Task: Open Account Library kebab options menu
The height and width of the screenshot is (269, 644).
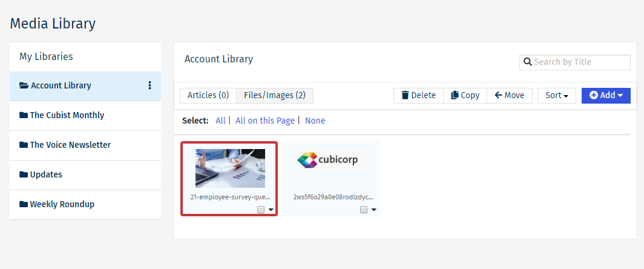Action: (149, 85)
